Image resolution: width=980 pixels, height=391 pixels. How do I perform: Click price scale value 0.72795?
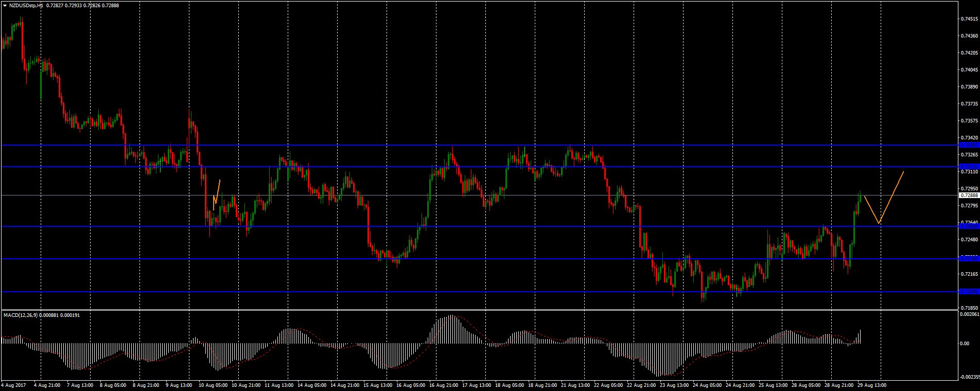970,206
